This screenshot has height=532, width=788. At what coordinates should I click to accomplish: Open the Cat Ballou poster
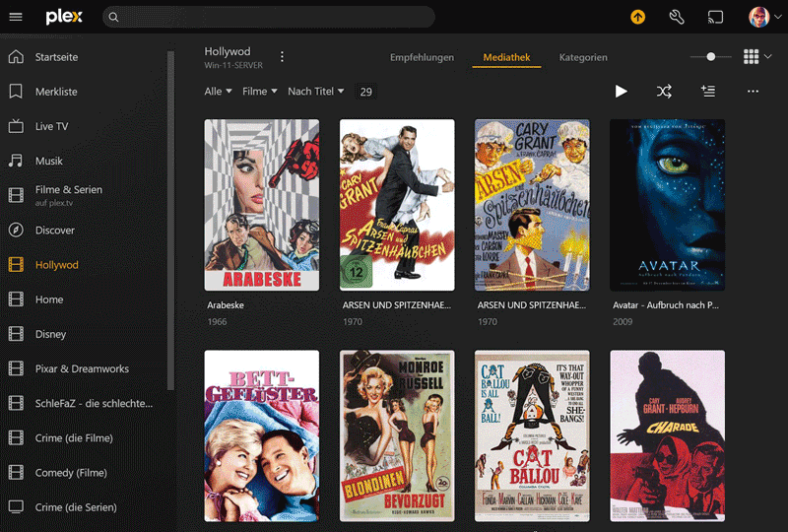click(x=532, y=436)
